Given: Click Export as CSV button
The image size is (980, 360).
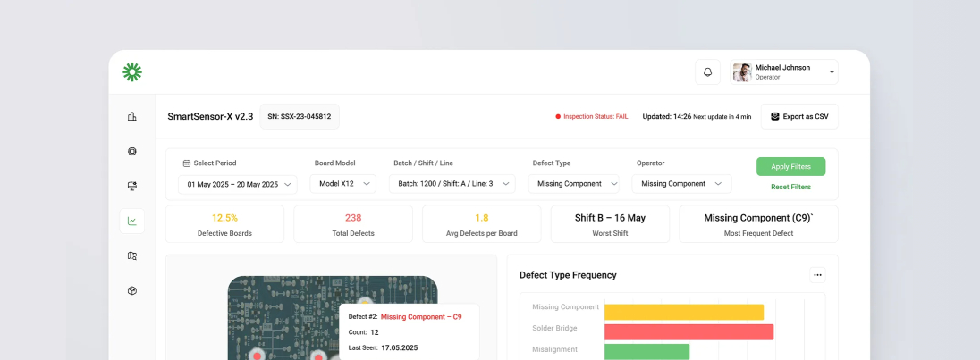Looking at the screenshot, I should [799, 117].
